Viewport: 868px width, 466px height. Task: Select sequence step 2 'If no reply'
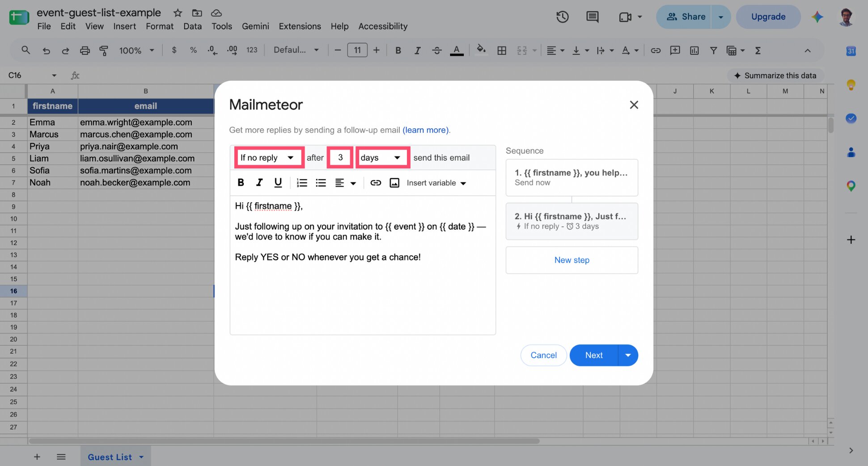click(x=572, y=221)
